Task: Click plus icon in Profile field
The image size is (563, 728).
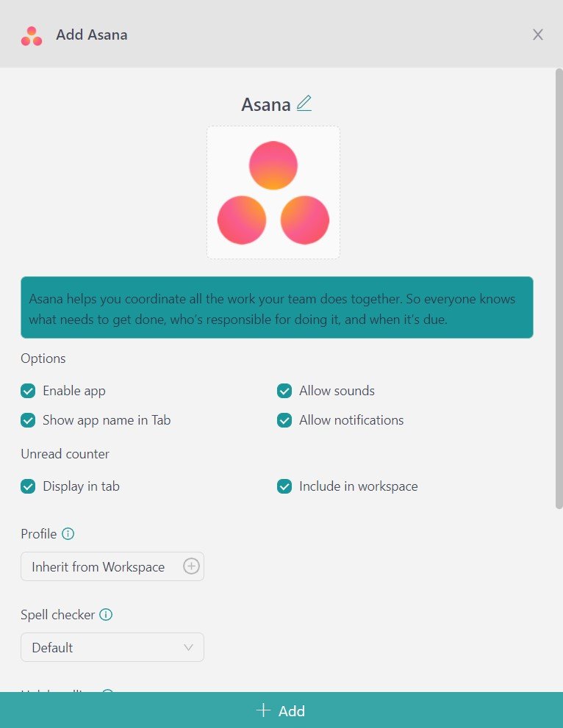Action: coord(191,566)
